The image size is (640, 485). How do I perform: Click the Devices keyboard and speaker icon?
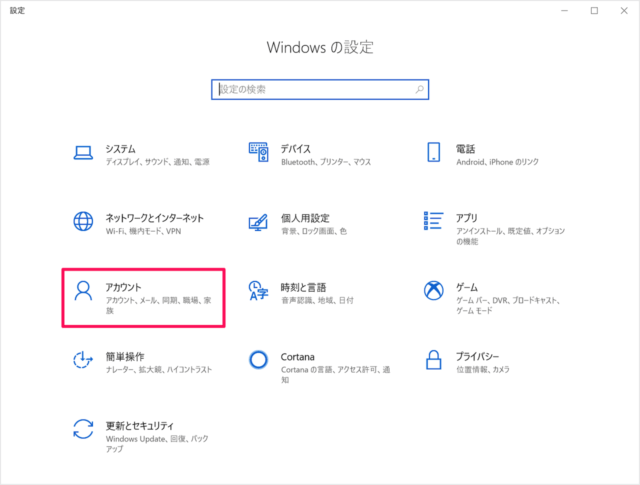click(x=259, y=152)
